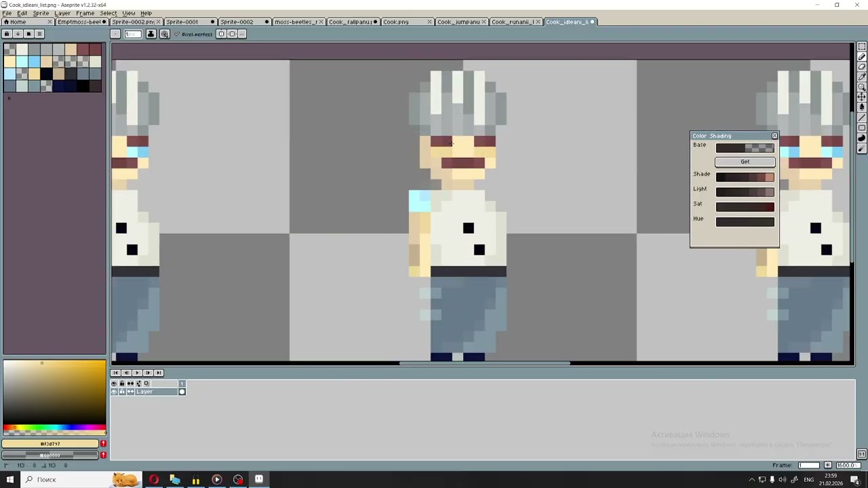Click the palette sort arrow icon

pyautogui.click(x=18, y=34)
